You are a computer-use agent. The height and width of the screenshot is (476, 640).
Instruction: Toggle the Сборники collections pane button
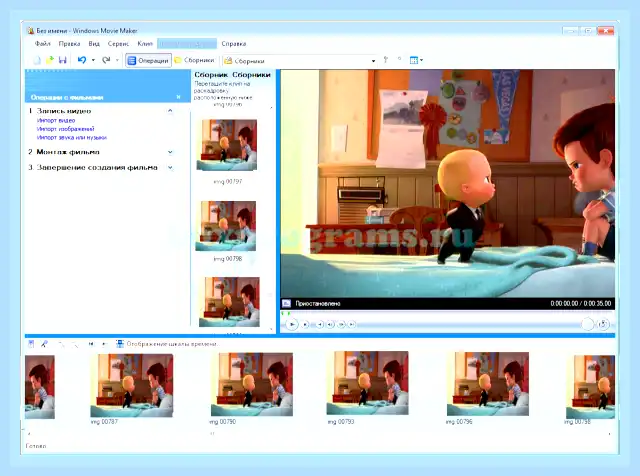click(194, 60)
